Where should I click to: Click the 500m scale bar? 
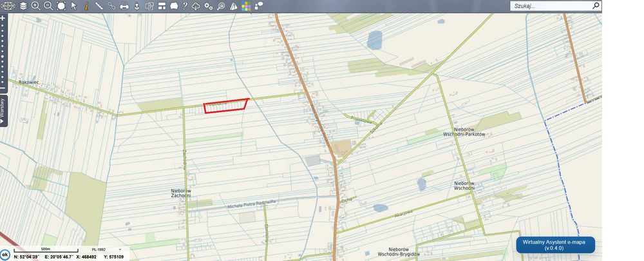pyautogui.click(x=46, y=250)
